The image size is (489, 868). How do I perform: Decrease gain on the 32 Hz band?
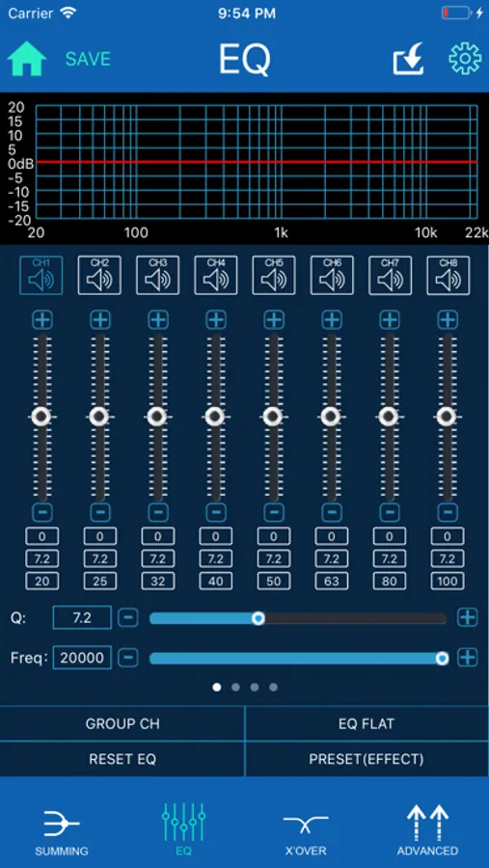(x=158, y=513)
